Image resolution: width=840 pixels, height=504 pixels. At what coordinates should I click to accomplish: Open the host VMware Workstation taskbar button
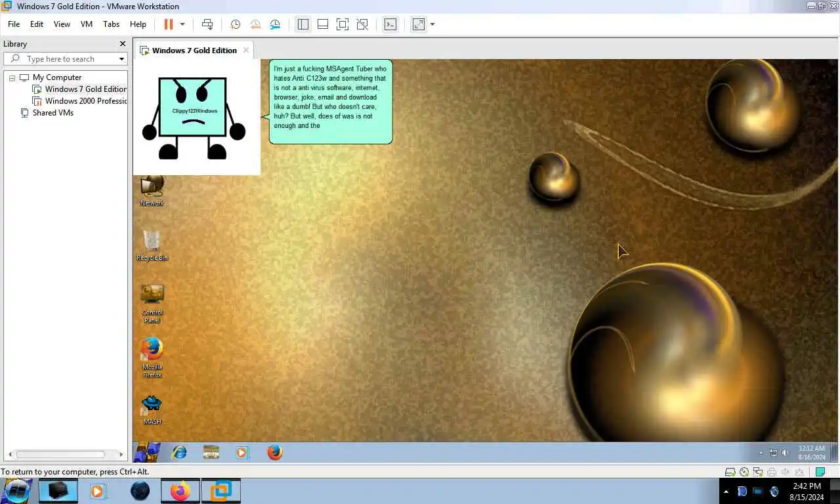pos(220,491)
